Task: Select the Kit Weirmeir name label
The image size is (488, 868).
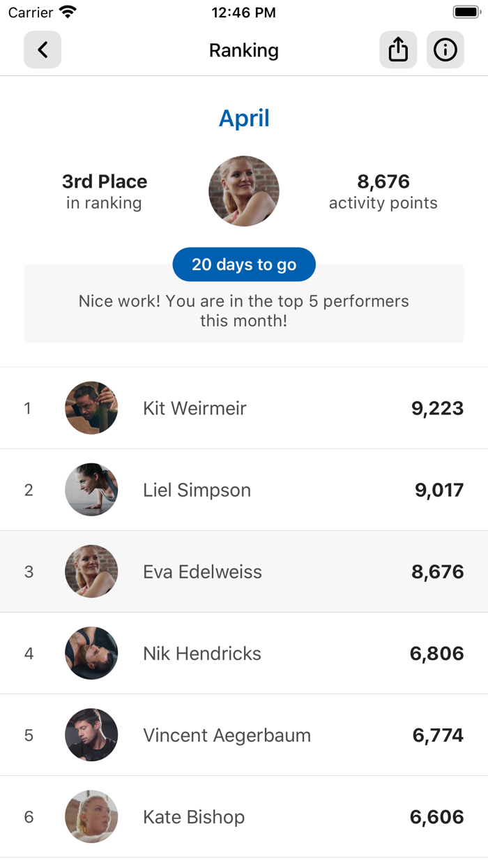Action: 195,408
